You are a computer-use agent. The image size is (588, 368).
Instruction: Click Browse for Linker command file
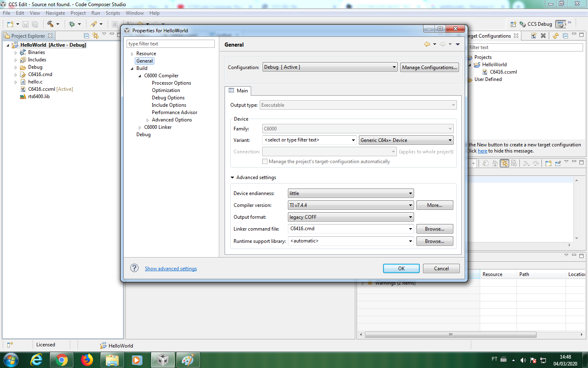coord(434,229)
